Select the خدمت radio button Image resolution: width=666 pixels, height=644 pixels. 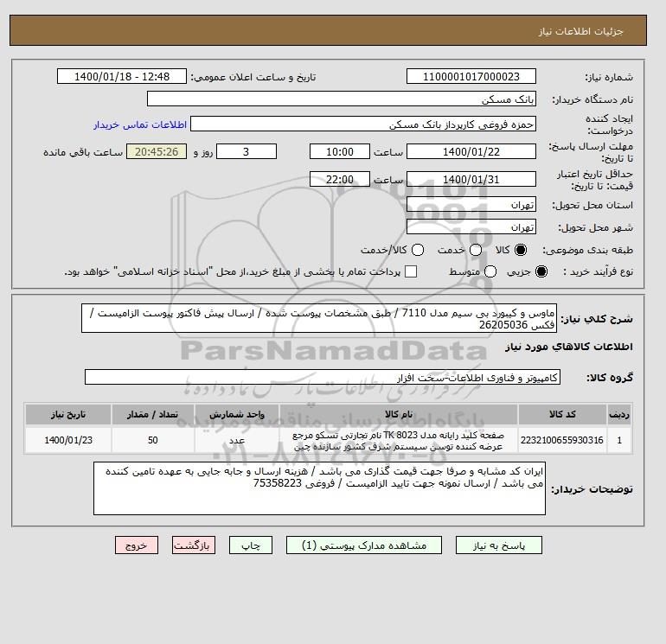(476, 250)
